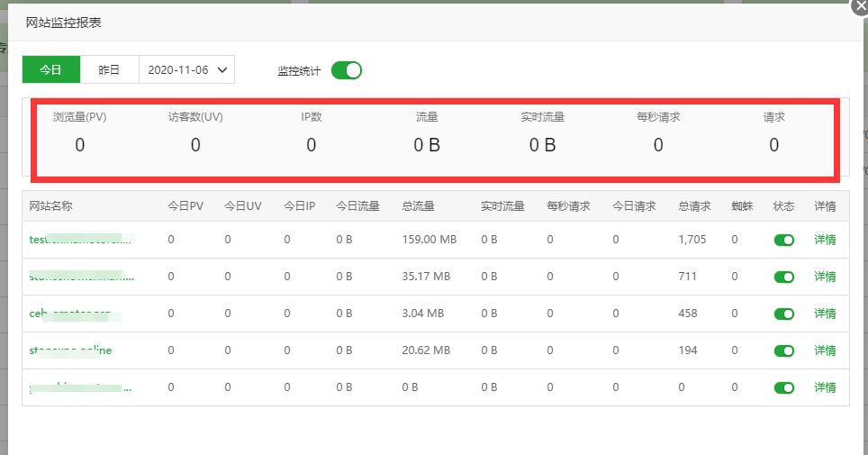
Task: Open 详情 for the 711 requests site
Action: (x=825, y=277)
